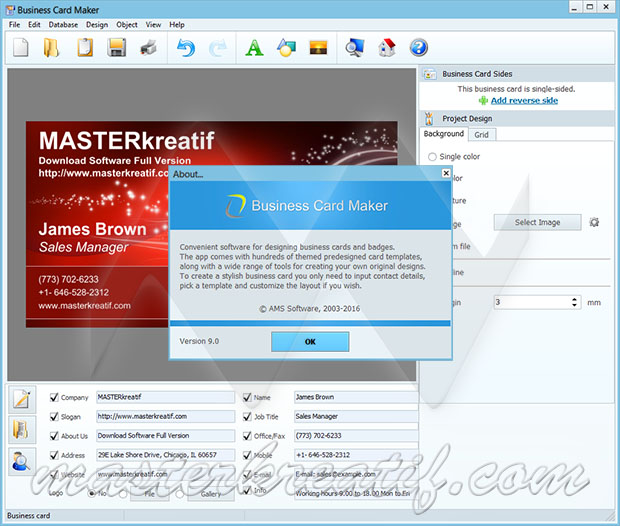Click MASTERkreatif title on the card
Screen dimensions: 620x526
click(x=127, y=141)
